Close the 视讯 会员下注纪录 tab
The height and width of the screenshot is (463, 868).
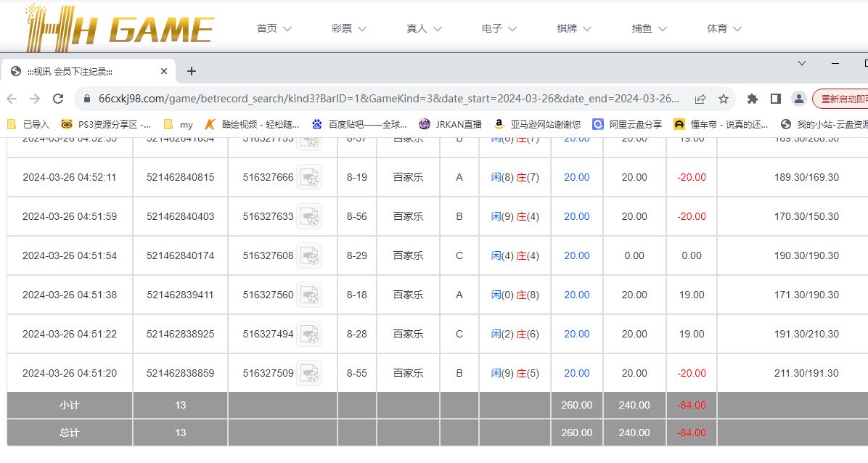tap(164, 71)
